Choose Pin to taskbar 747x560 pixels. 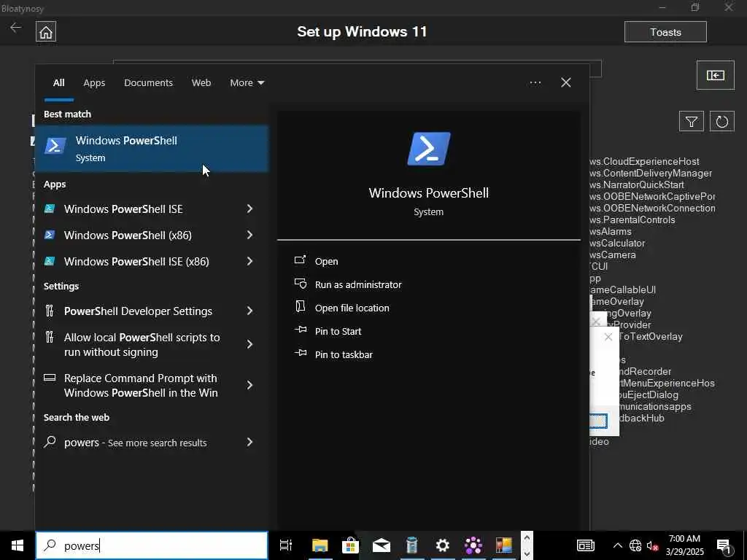pos(344,355)
